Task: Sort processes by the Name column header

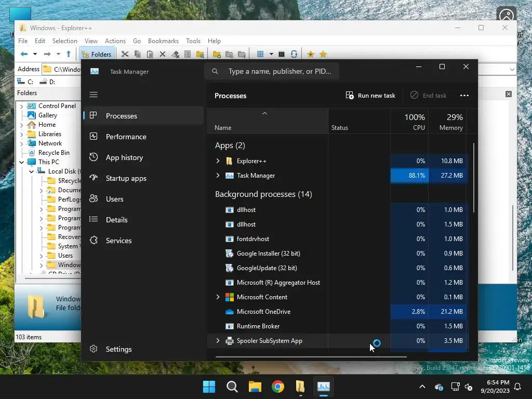Action: 268,121
